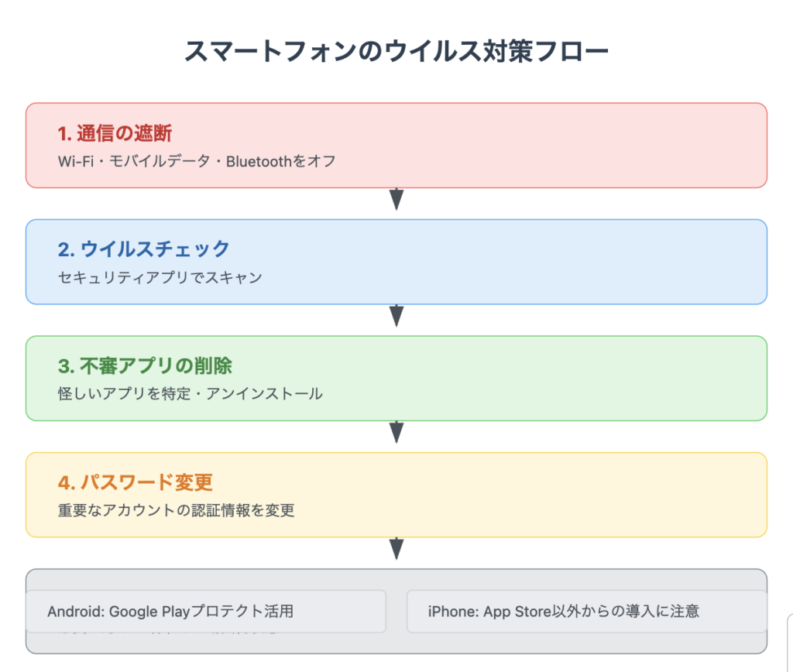The image size is (793, 672).
Task: Click the green heading 3. 不審アプリの削除
Action: [x=145, y=366]
